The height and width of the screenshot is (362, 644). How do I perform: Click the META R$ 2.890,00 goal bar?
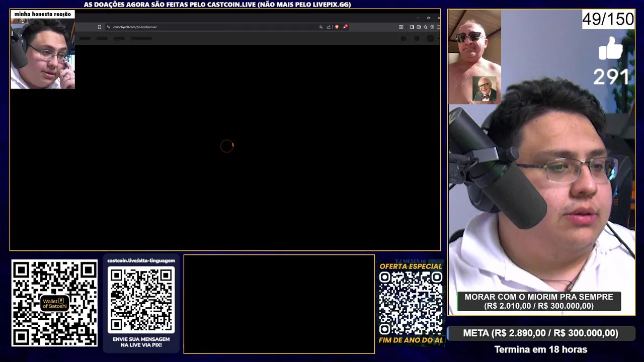click(541, 333)
